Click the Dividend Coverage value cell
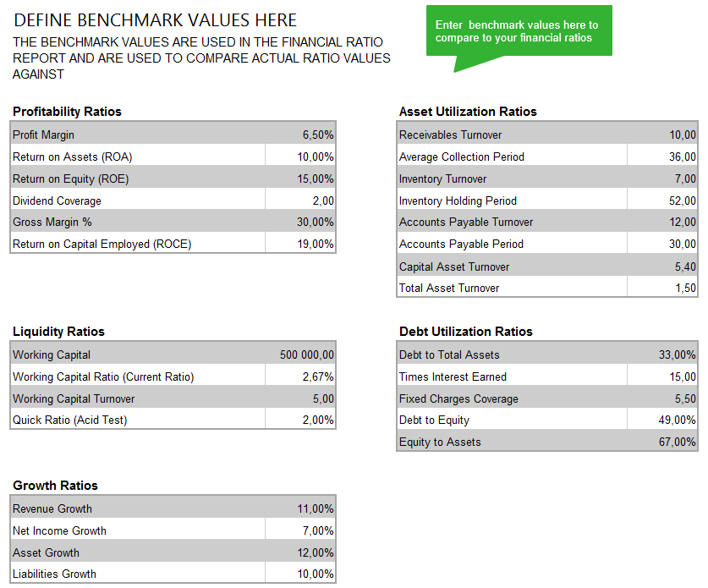708x588 pixels. point(301,201)
